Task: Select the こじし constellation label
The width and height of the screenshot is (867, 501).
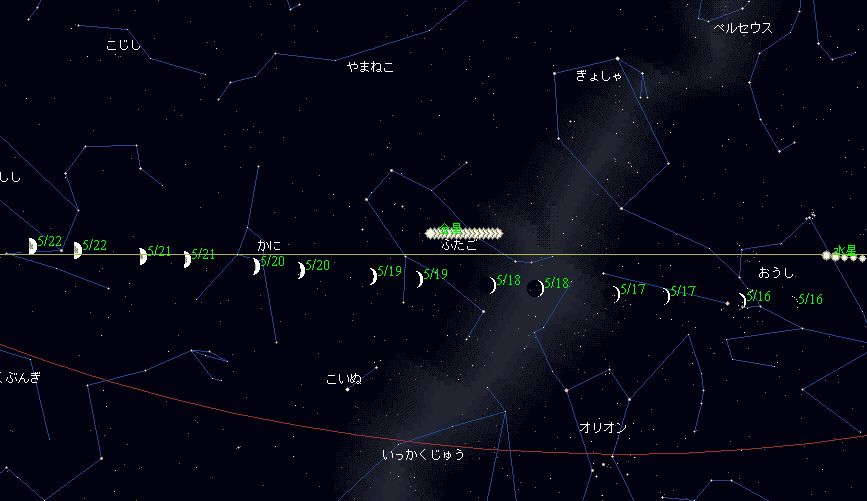Action: (x=124, y=45)
